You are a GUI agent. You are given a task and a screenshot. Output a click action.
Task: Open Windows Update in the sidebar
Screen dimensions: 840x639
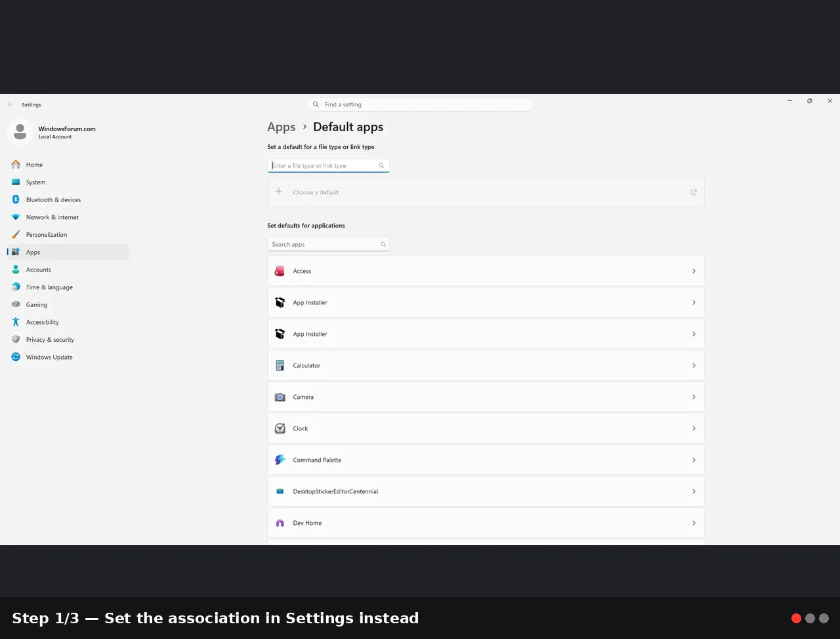click(68, 357)
